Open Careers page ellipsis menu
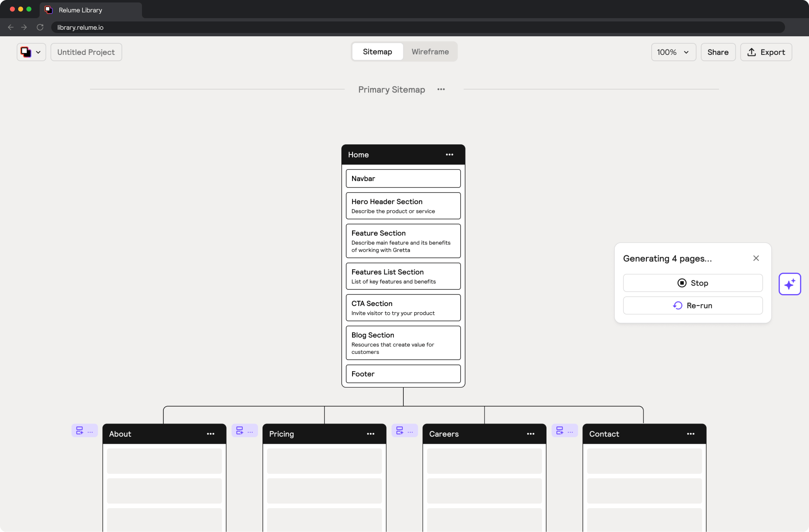Screen dimensions: 809x532 530,434
